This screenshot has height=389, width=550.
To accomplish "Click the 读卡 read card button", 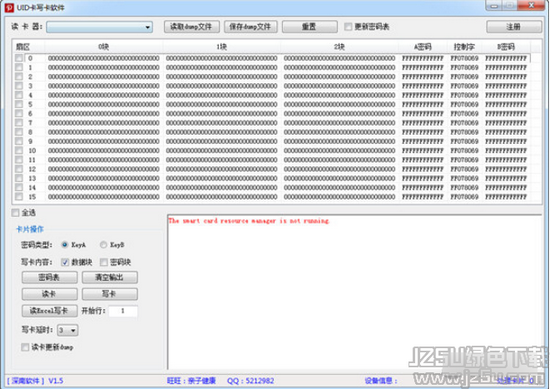I will click(x=49, y=294).
